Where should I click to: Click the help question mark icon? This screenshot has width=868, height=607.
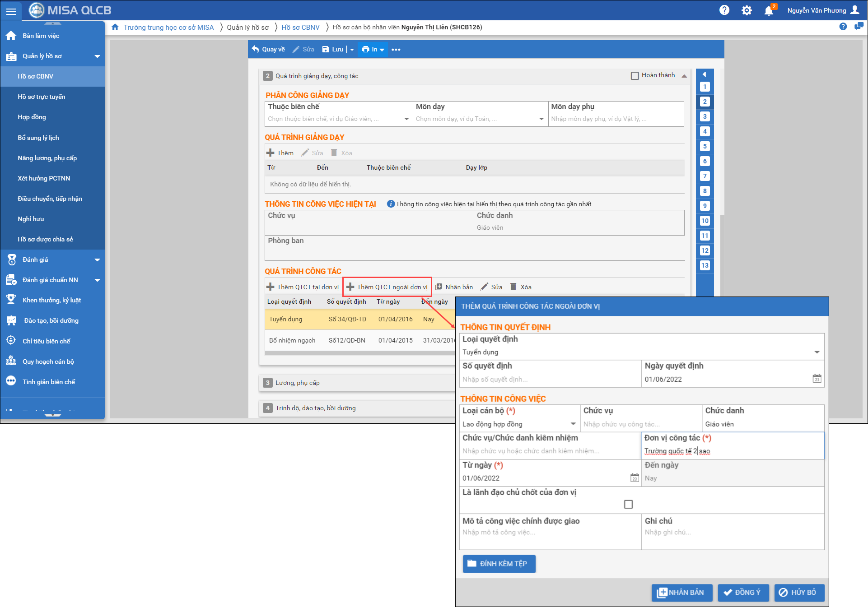coord(724,10)
